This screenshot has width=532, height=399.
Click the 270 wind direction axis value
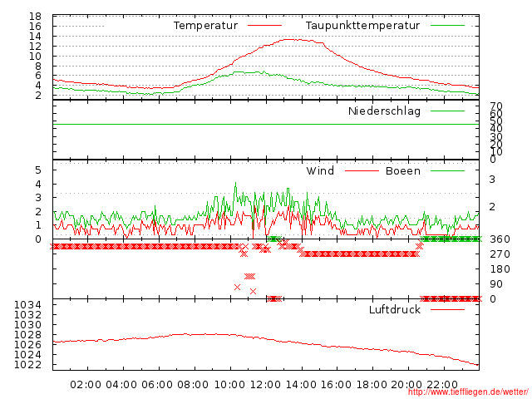500,254
